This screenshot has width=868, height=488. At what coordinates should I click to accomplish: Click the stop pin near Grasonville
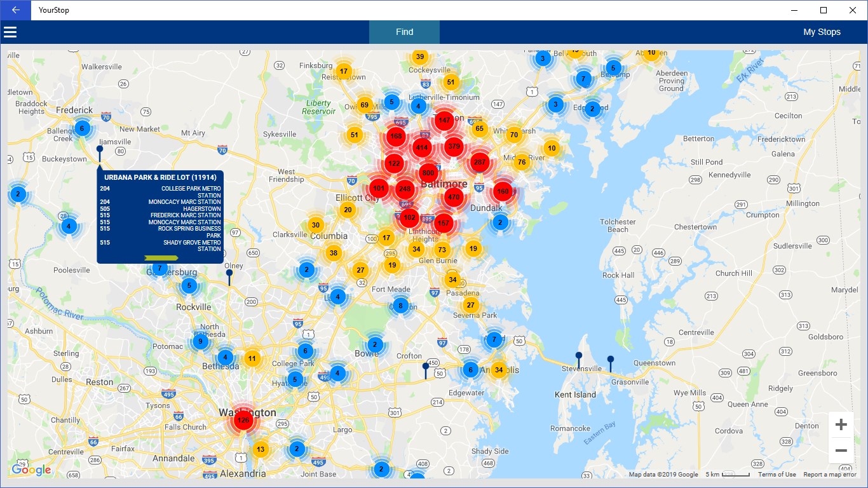coord(611,363)
